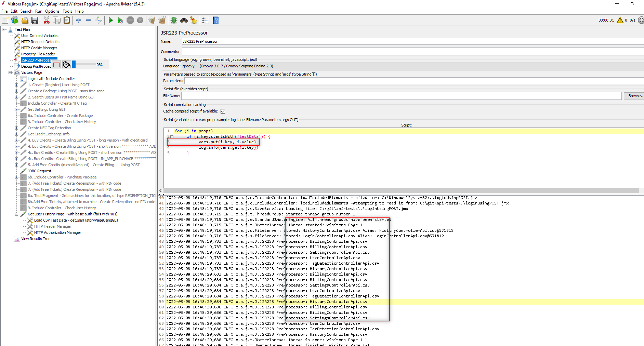Collapse the Test Plan root node
This screenshot has height=346, width=644.
click(4, 29)
